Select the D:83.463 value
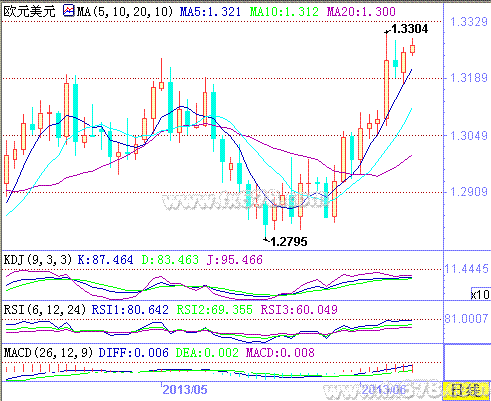This screenshot has width=491, height=401. (170, 260)
